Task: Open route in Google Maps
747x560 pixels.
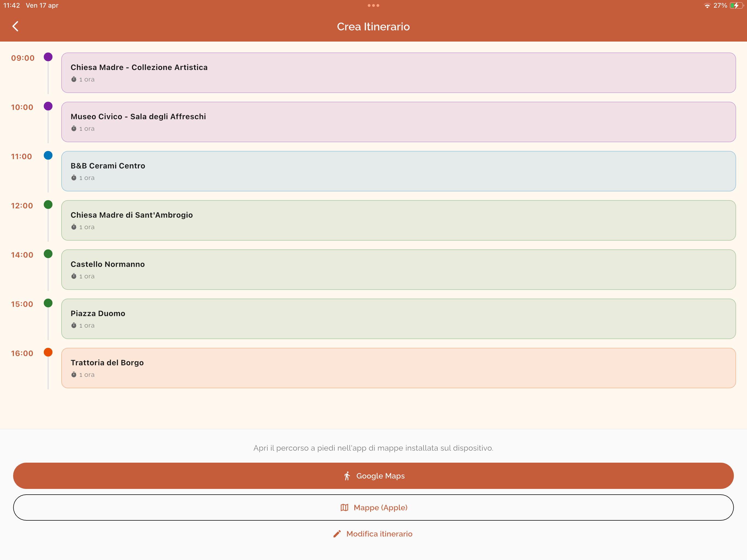Action: tap(373, 476)
